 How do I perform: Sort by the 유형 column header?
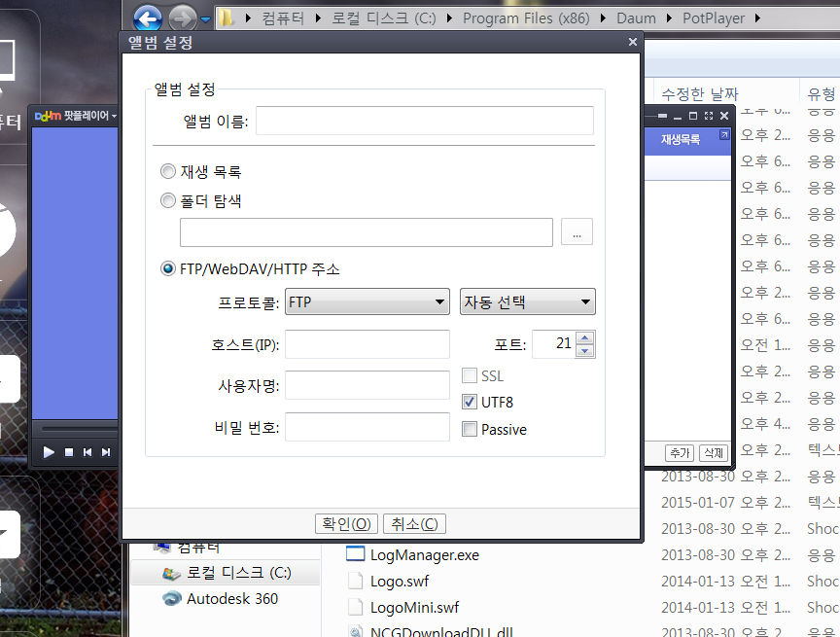821,94
